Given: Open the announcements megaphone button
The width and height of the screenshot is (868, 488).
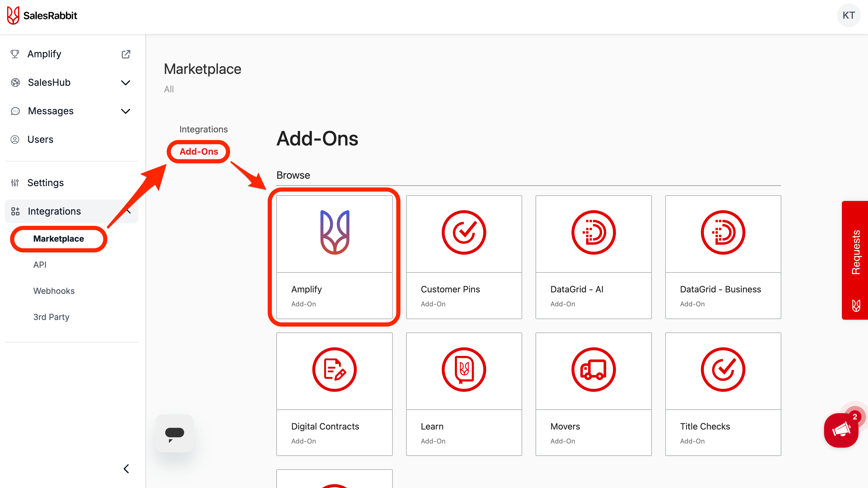Looking at the screenshot, I should click(x=841, y=430).
